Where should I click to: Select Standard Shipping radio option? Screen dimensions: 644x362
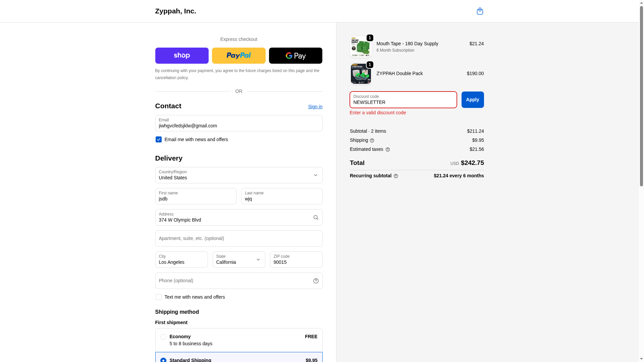click(x=163, y=360)
